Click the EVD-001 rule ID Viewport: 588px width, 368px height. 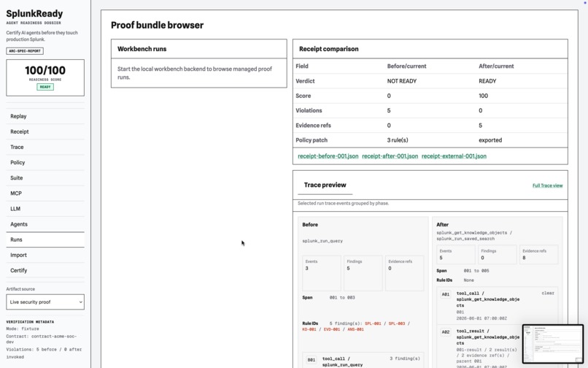click(x=331, y=329)
